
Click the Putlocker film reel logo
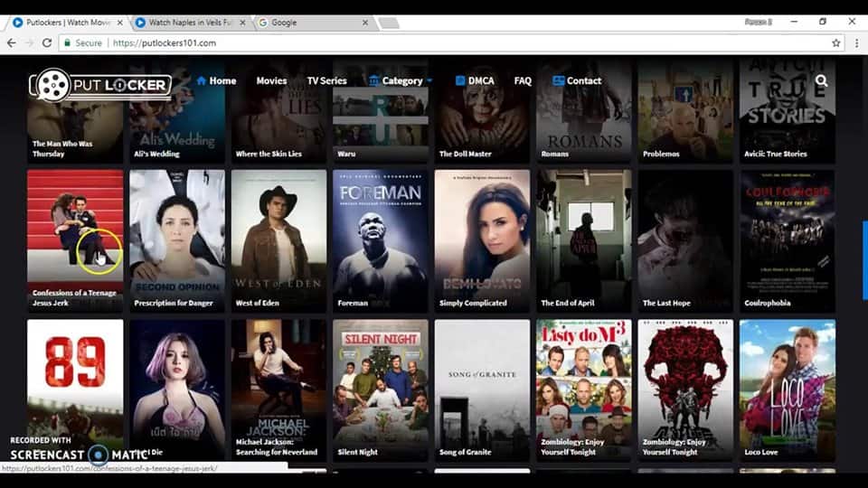click(100, 85)
